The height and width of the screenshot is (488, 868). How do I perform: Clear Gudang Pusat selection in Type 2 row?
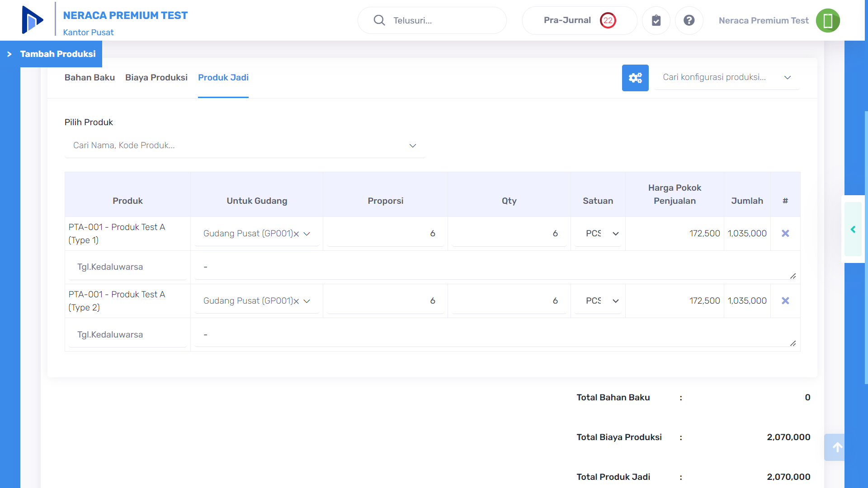click(x=297, y=301)
